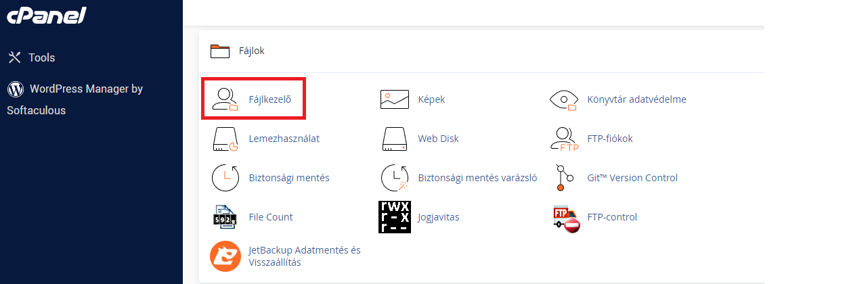Viewport: 868px width, 284px height.
Task: Click Biztonsági mentés varázsló wizard icon
Action: (x=395, y=178)
